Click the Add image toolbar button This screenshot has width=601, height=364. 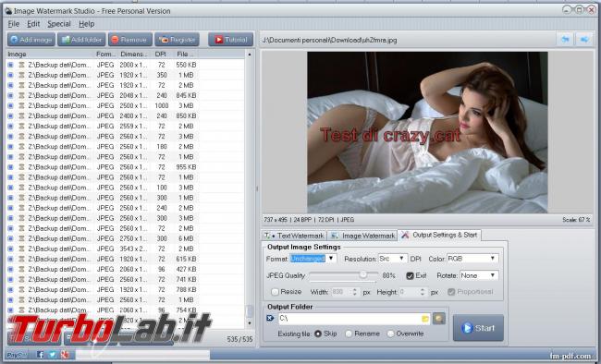click(x=31, y=40)
